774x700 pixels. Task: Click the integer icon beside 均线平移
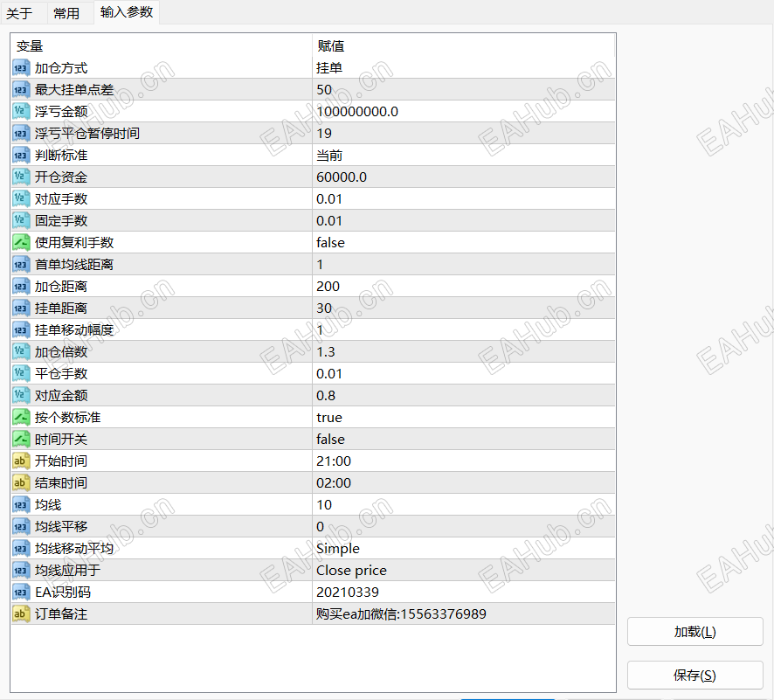(21, 526)
